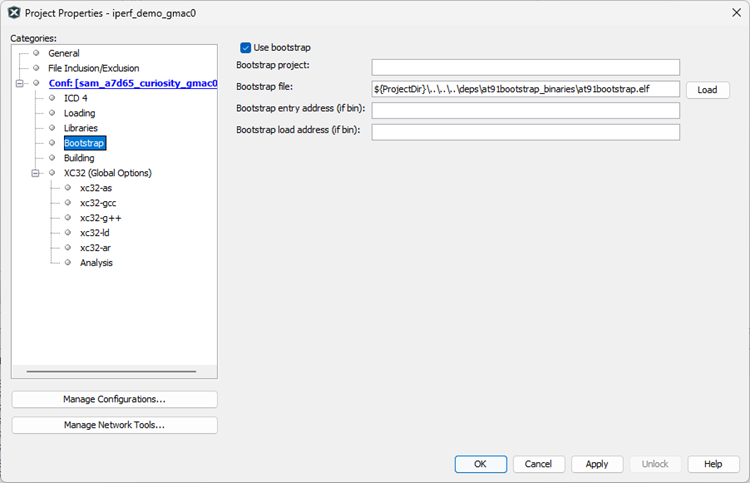Viewport: 750px width, 483px height.
Task: Toggle the Use bootstrap checkbox
Action: coord(246,47)
